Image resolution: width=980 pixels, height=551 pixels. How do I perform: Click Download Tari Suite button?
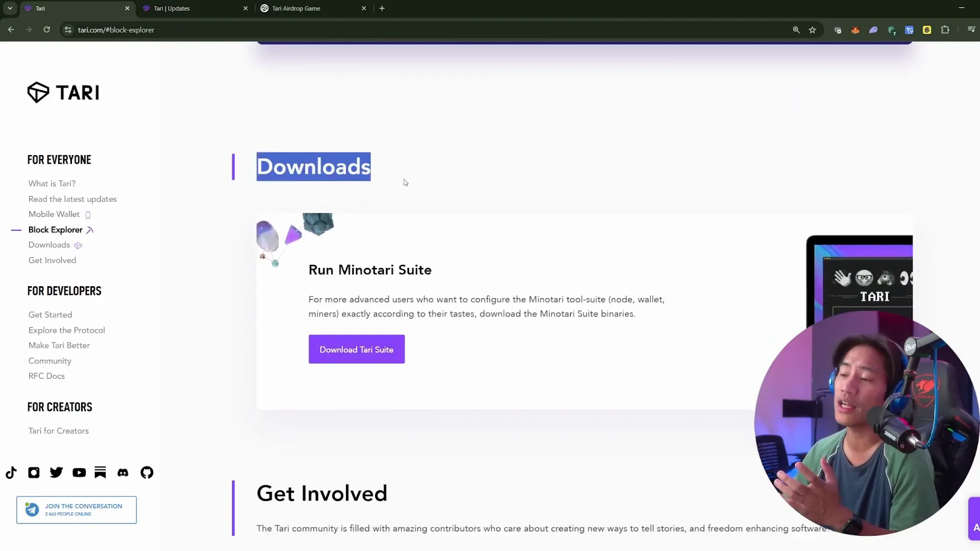(x=357, y=349)
